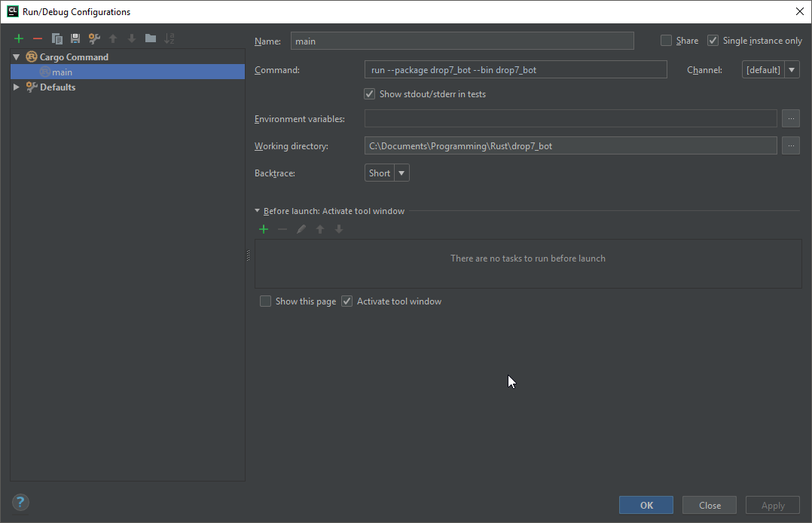Expand the Defaults tree node
Viewport: 812px width, 523px height.
tap(16, 87)
